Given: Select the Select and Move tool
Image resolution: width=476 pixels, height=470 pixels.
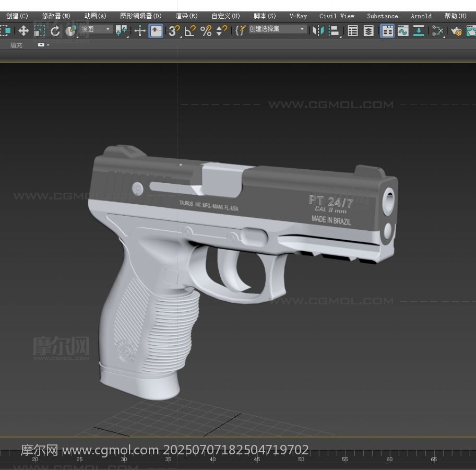Looking at the screenshot, I should tap(23, 31).
